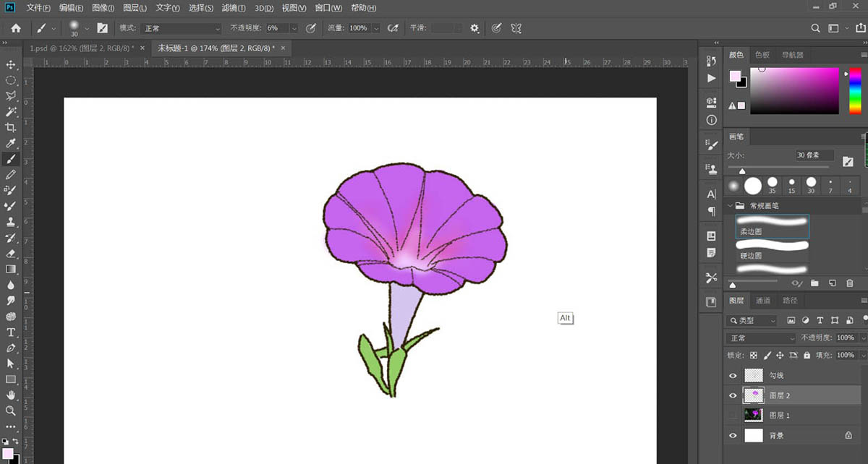The width and height of the screenshot is (868, 464).
Task: Open layer opacity 100% dropdown
Action: (863, 338)
